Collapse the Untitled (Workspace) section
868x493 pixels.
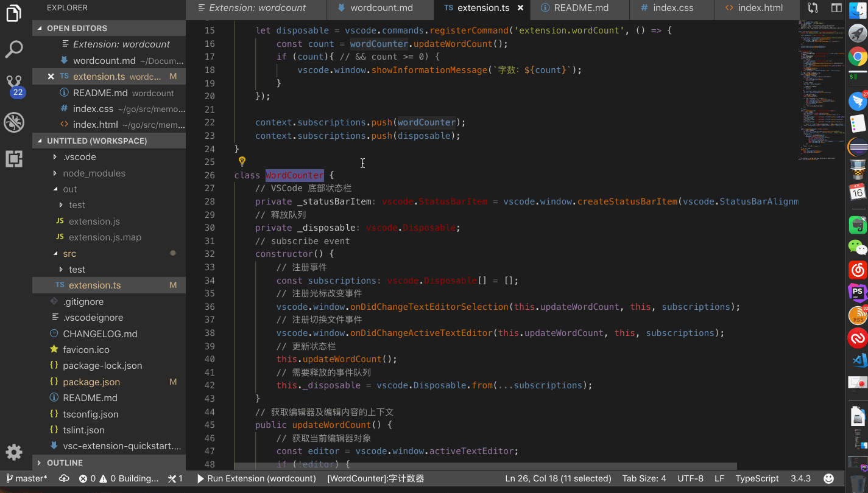click(109, 141)
